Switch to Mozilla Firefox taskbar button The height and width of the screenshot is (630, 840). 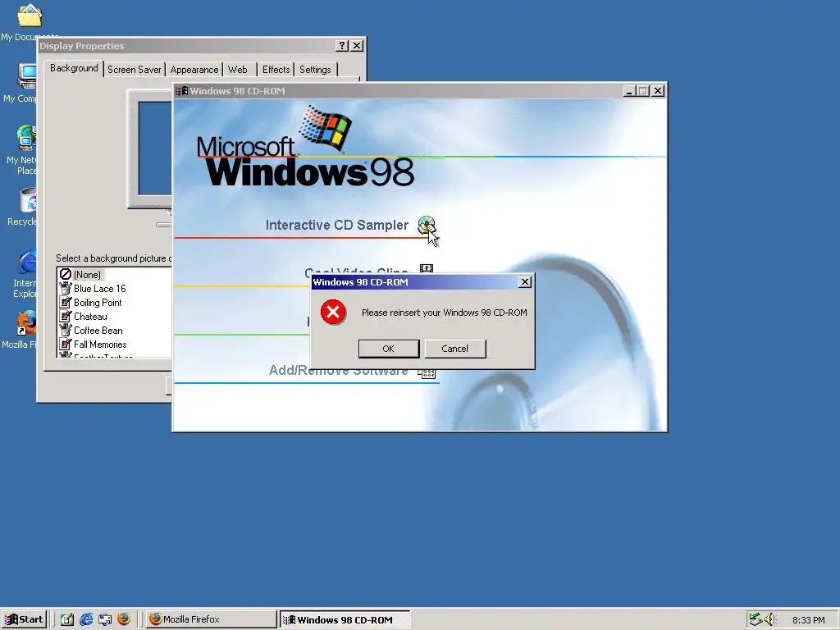tap(211, 619)
